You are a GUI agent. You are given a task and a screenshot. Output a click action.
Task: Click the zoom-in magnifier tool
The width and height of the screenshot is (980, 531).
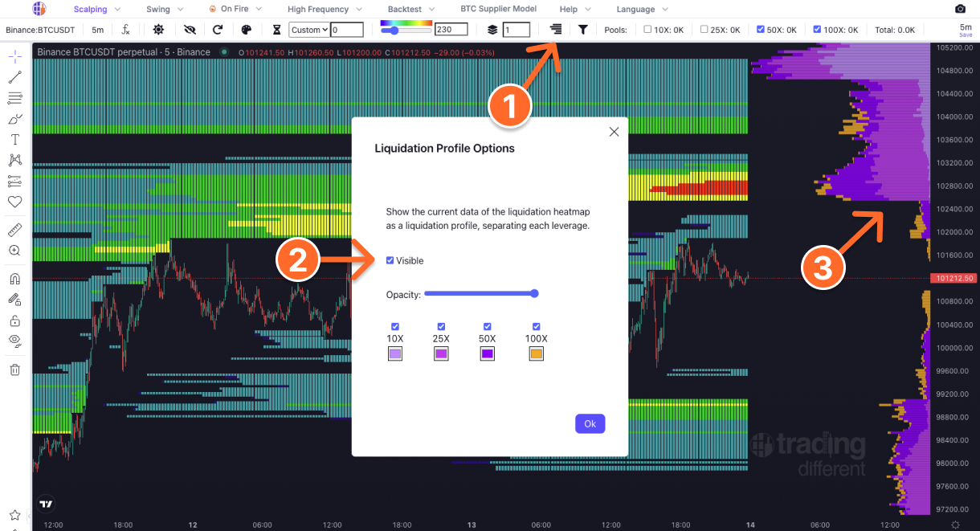tap(14, 251)
